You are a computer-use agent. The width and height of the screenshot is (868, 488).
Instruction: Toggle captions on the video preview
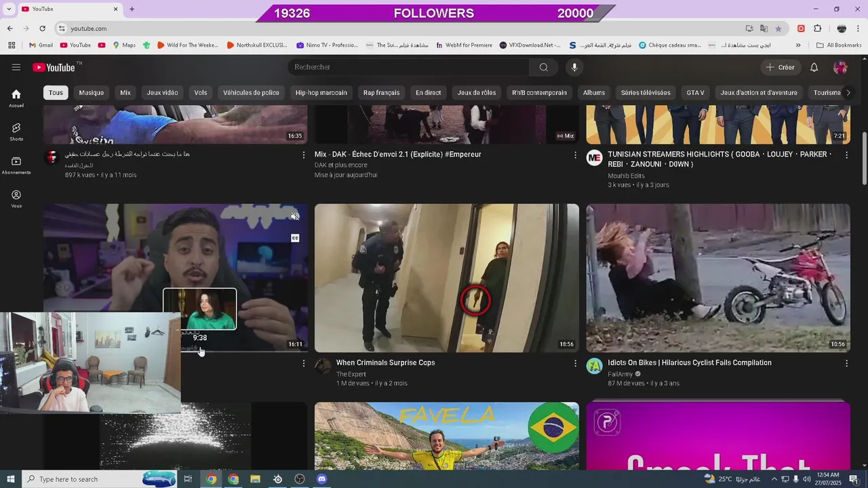click(x=295, y=238)
